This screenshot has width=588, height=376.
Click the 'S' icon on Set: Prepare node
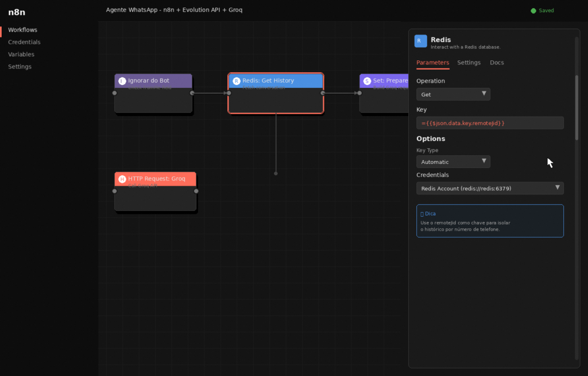click(367, 80)
